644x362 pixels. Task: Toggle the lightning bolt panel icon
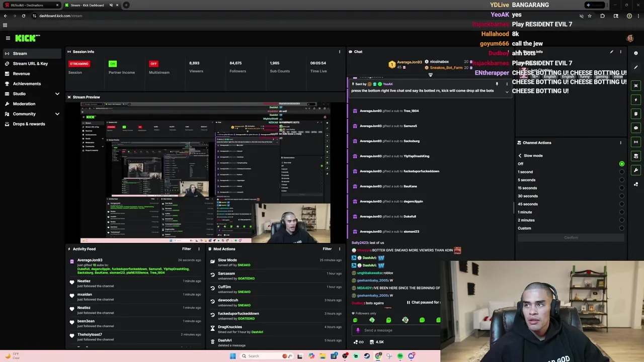click(x=636, y=100)
